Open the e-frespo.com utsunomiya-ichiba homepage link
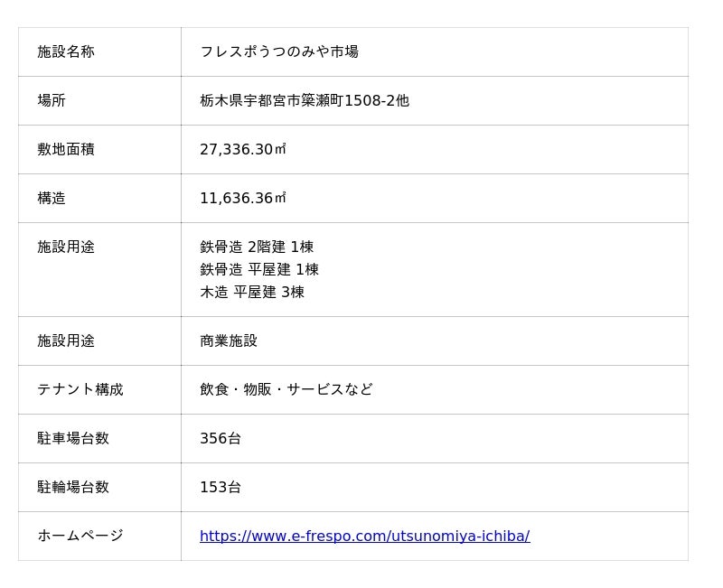This screenshot has width=723, height=588. [x=364, y=536]
